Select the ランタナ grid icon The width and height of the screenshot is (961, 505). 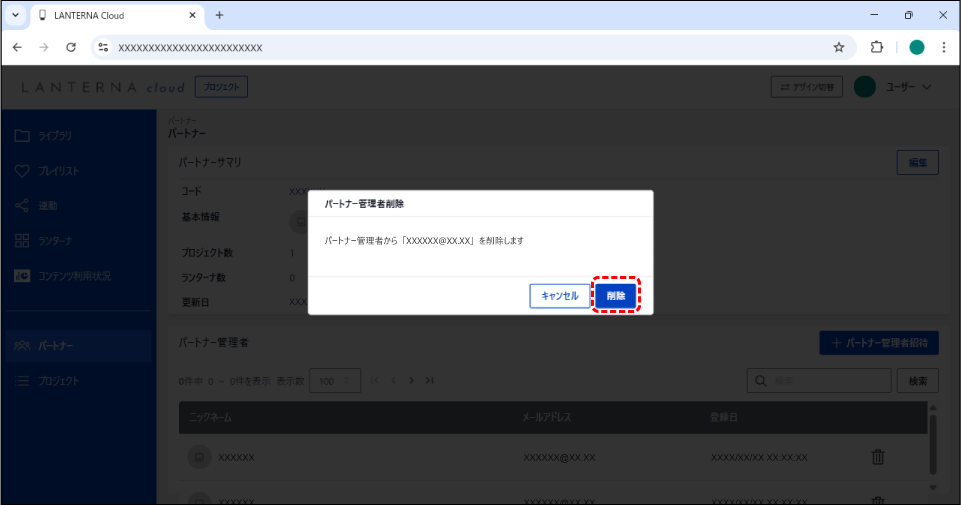point(23,241)
